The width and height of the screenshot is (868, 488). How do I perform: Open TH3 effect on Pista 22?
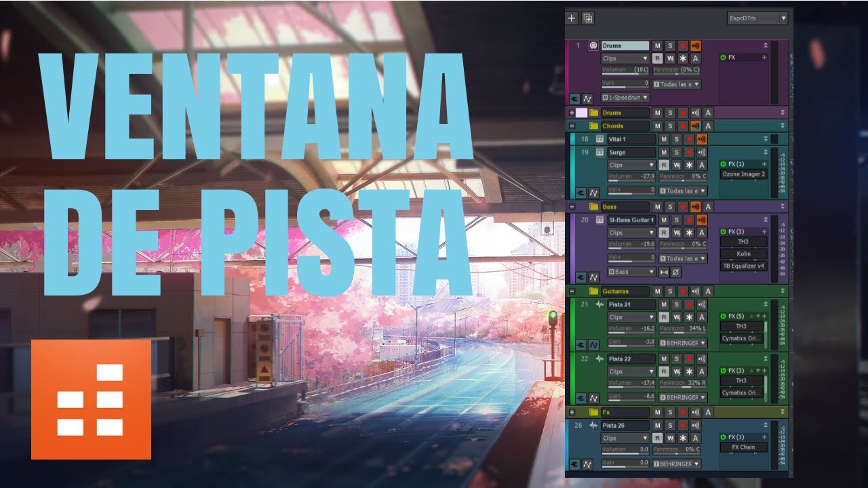coord(741,381)
